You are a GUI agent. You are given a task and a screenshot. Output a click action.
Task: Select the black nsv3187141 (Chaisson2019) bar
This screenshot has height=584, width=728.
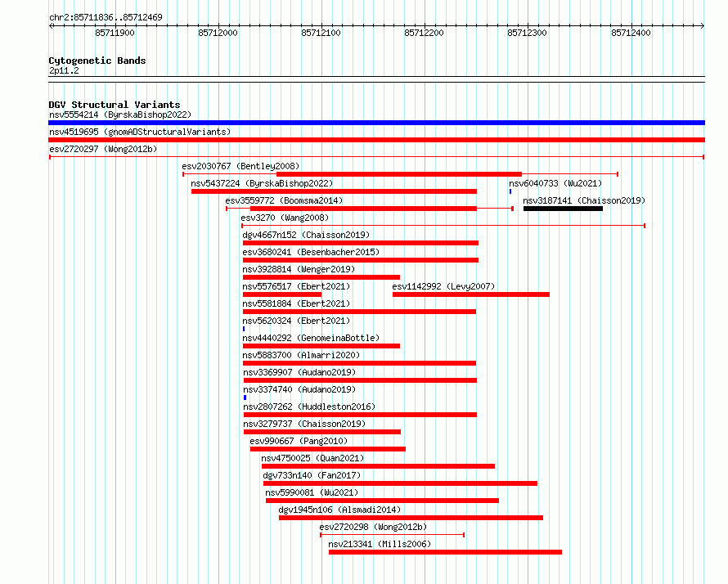[x=564, y=209]
